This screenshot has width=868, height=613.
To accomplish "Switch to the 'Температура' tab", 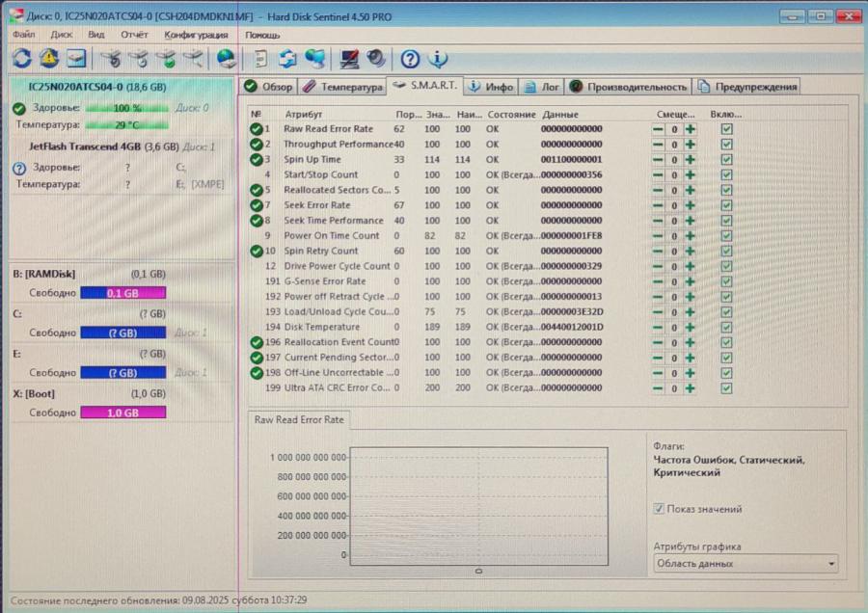I will click(x=343, y=87).
